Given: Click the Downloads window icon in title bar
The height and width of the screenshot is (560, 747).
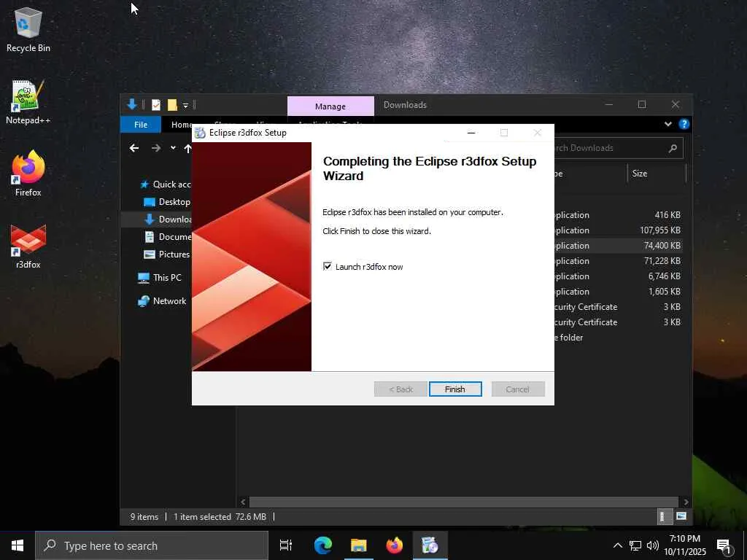Looking at the screenshot, I should 133,104.
